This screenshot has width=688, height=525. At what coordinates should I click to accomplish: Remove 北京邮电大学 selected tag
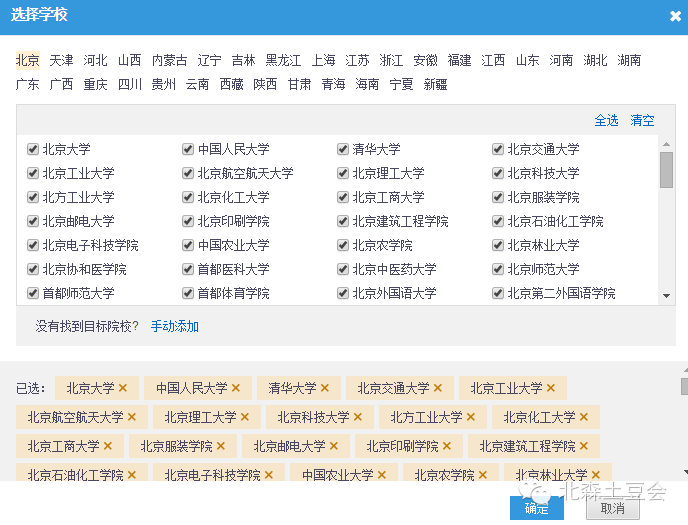pyautogui.click(x=333, y=446)
